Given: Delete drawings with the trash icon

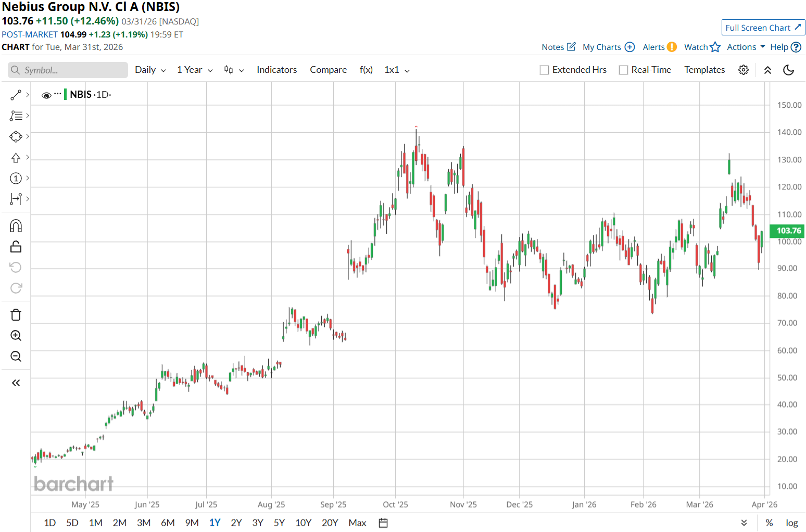Looking at the screenshot, I should click(x=16, y=315).
